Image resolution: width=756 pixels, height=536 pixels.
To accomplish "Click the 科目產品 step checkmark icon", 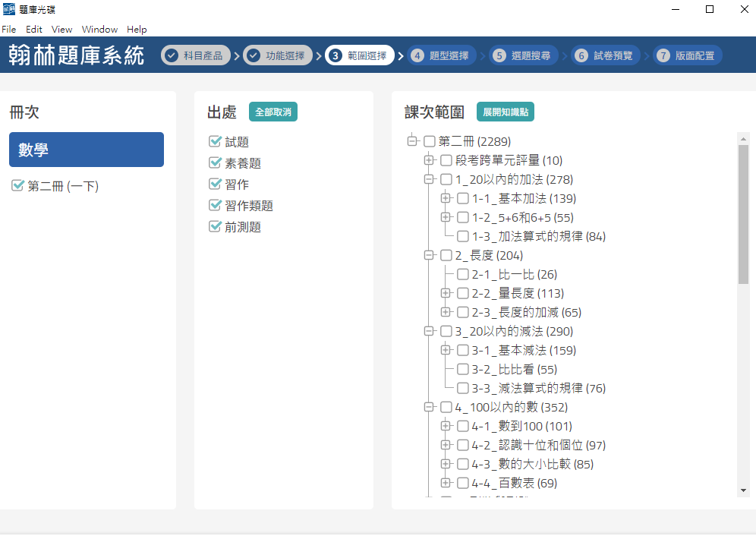I will point(172,55).
